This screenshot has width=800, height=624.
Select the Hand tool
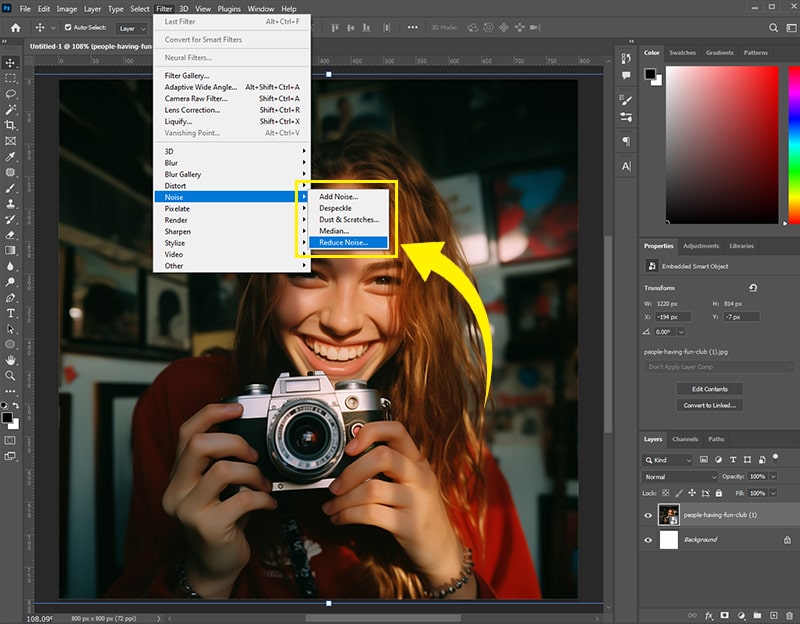coord(10,360)
